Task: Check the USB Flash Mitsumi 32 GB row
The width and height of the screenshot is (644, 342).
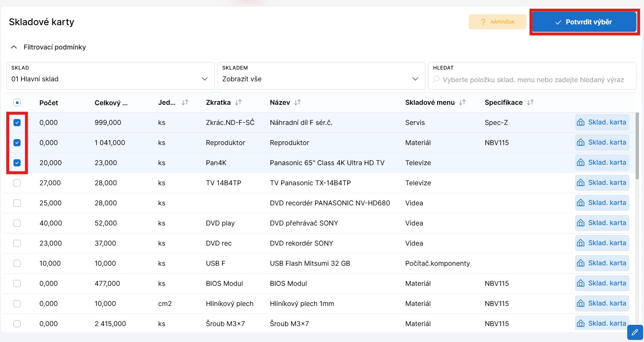Action: [x=17, y=264]
